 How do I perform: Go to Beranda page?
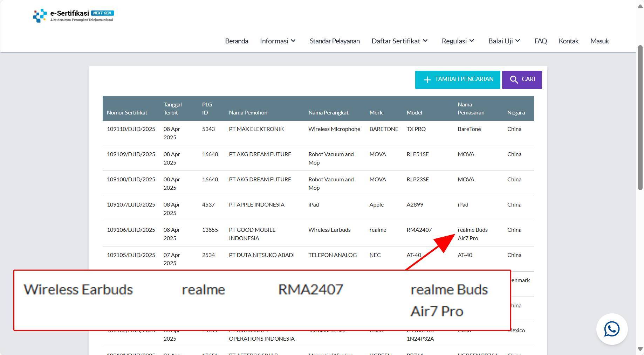237,41
